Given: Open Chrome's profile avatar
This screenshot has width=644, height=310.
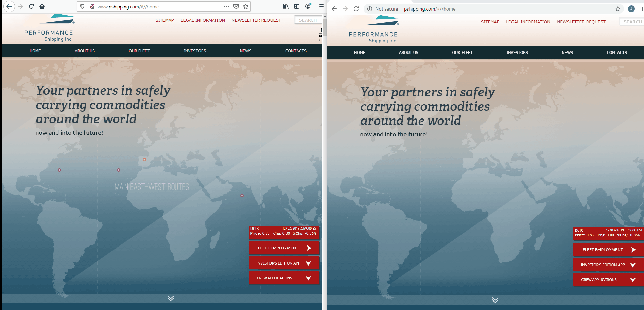Looking at the screenshot, I should (x=631, y=9).
